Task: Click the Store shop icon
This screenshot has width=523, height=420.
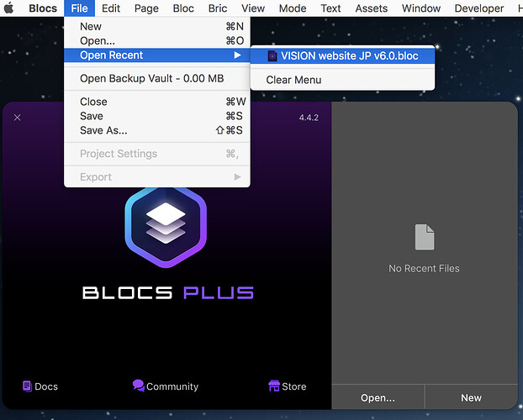Action: pyautogui.click(x=273, y=386)
